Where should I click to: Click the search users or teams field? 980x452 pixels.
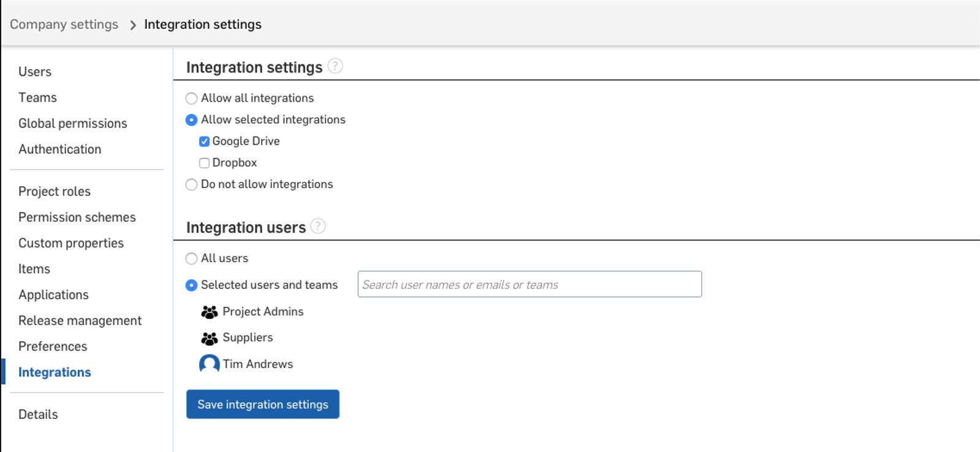(x=529, y=285)
